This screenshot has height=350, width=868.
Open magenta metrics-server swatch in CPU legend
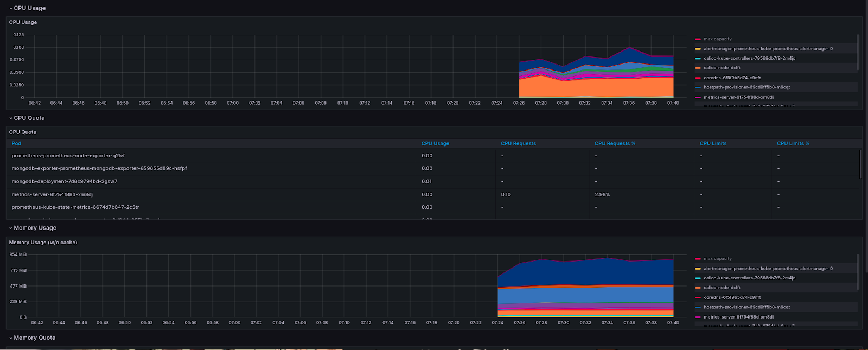[x=698, y=97]
